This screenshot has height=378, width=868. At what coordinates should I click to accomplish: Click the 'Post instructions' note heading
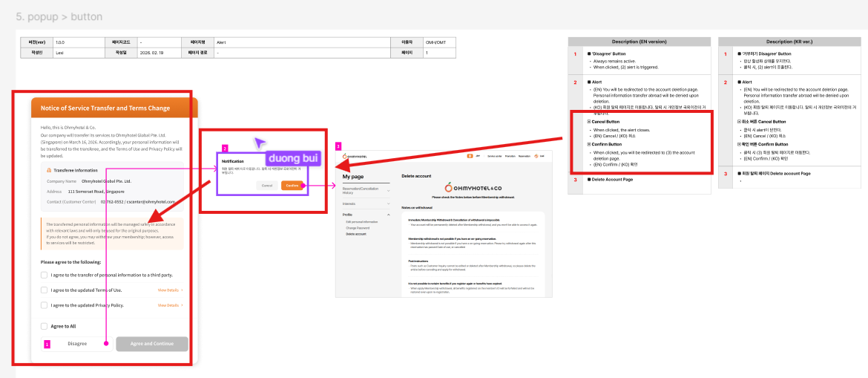(x=418, y=261)
